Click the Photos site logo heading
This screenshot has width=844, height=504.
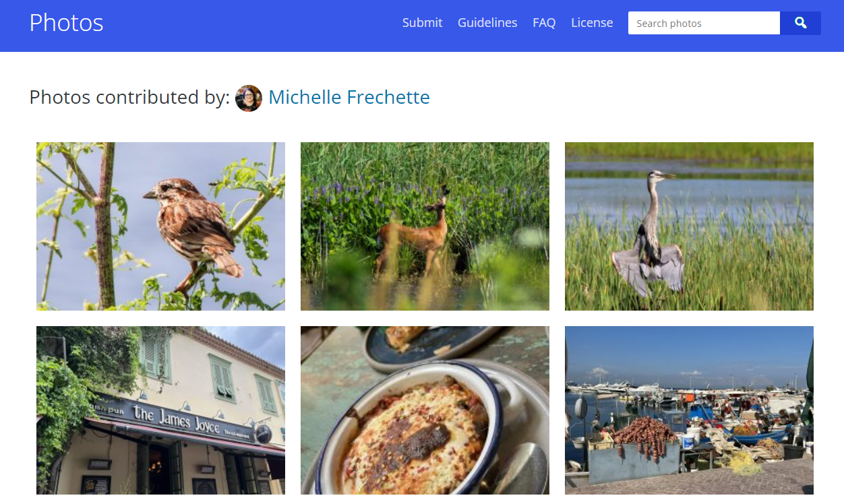coord(65,22)
